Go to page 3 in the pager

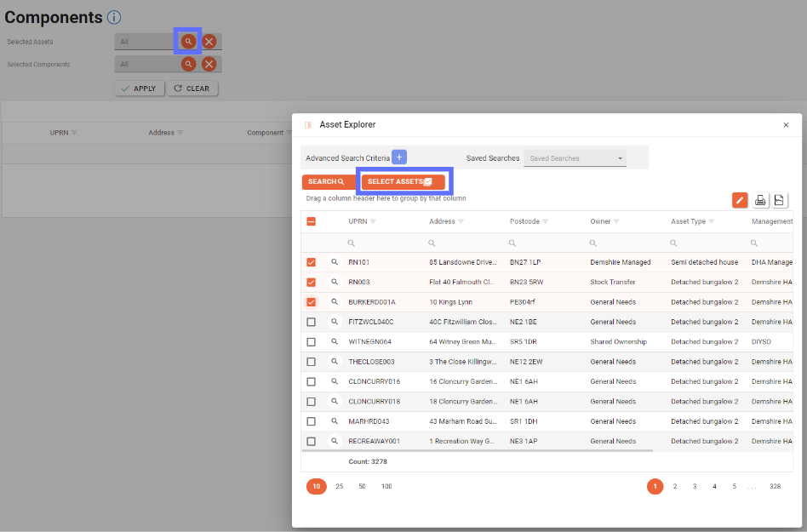click(x=695, y=486)
